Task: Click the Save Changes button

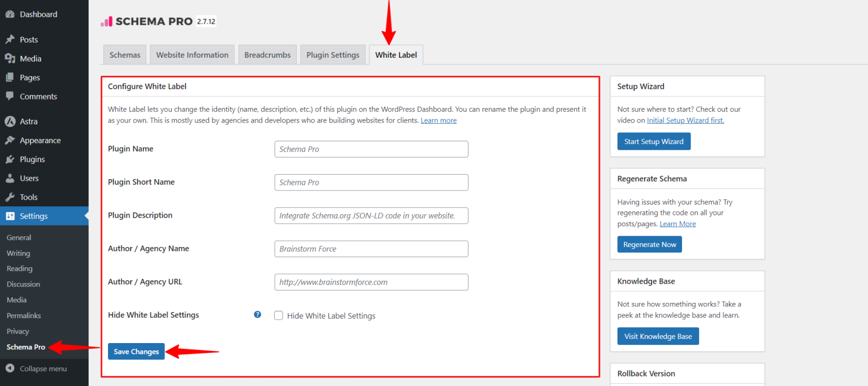Action: [136, 351]
